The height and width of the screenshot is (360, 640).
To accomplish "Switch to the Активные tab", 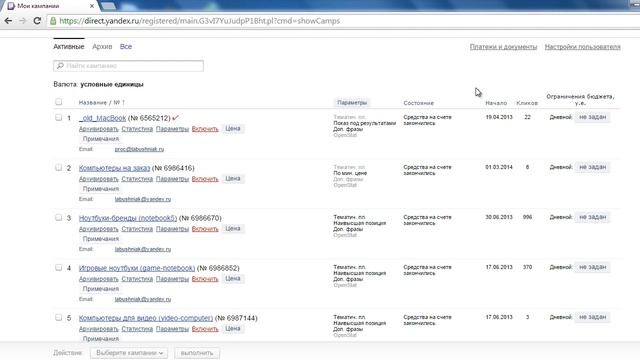I will 69,47.
